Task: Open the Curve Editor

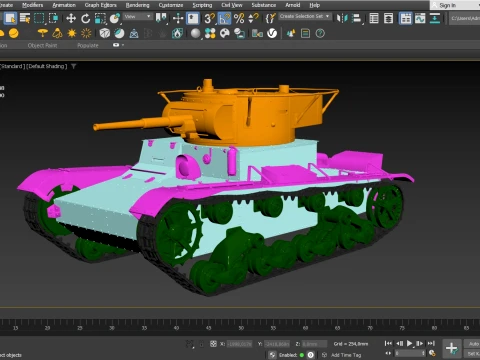Action: [x=420, y=18]
